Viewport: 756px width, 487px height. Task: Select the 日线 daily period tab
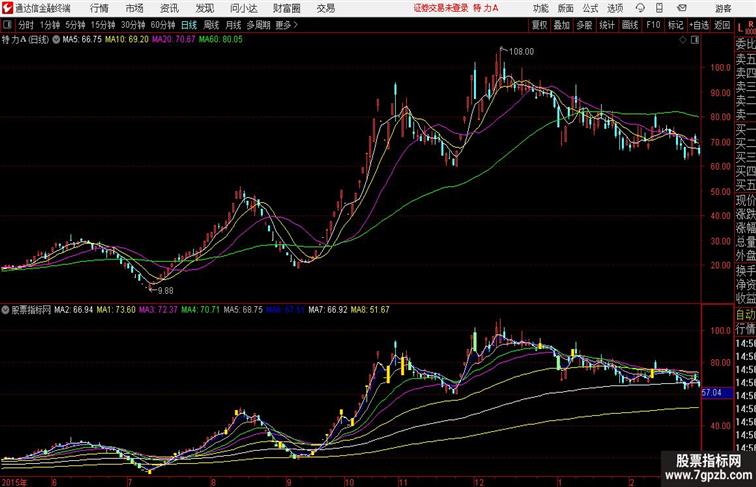tap(189, 25)
